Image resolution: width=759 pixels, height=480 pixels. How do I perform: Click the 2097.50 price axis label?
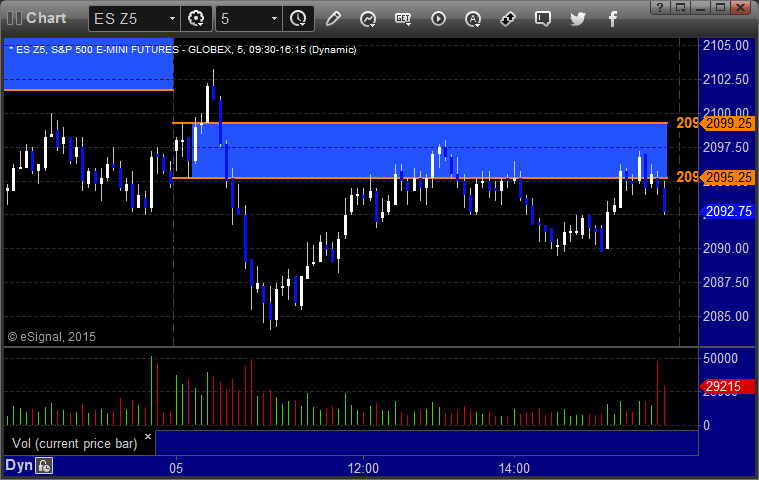point(726,147)
